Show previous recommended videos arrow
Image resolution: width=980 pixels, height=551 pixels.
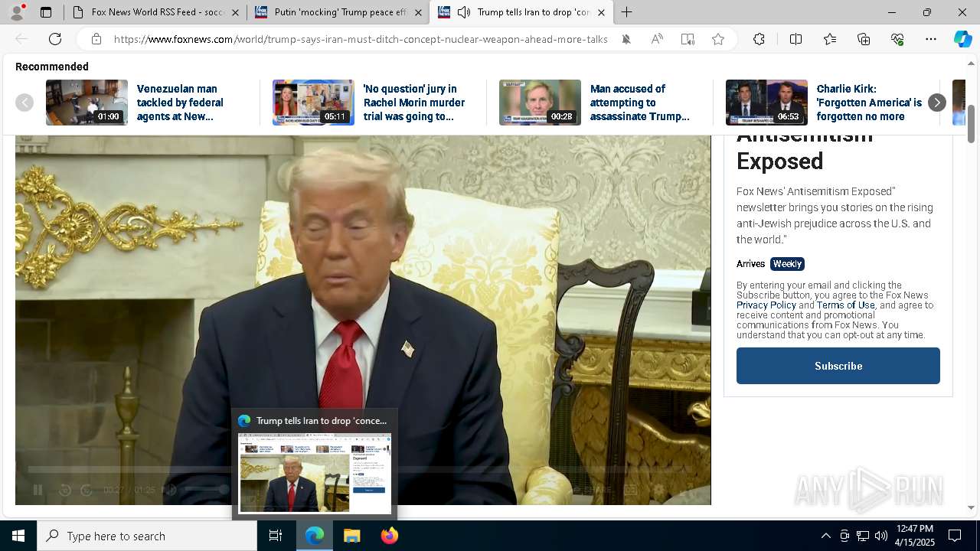coord(24,103)
